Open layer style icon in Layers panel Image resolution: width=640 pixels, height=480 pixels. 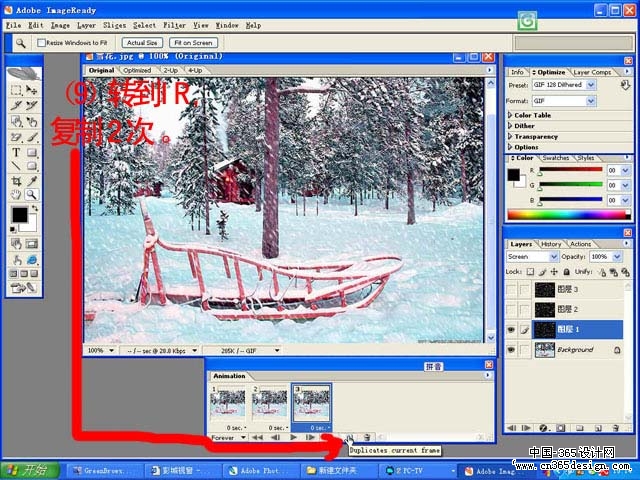tap(543, 428)
